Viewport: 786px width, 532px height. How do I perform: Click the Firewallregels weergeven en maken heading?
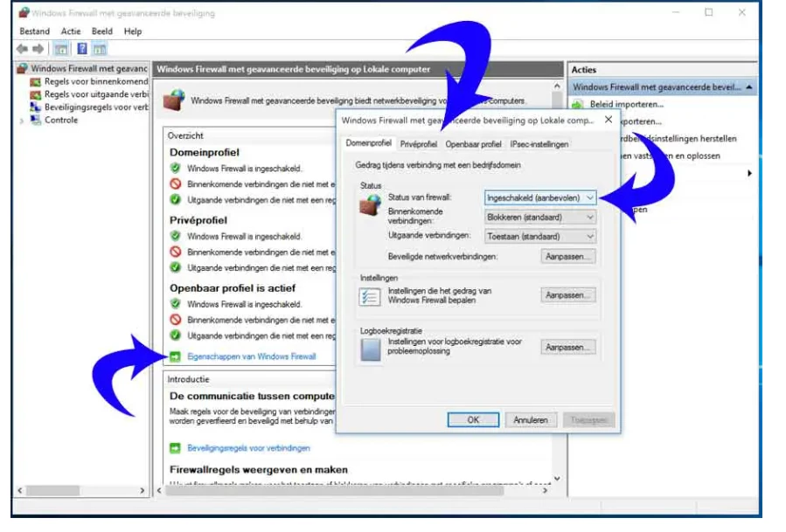coord(259,470)
